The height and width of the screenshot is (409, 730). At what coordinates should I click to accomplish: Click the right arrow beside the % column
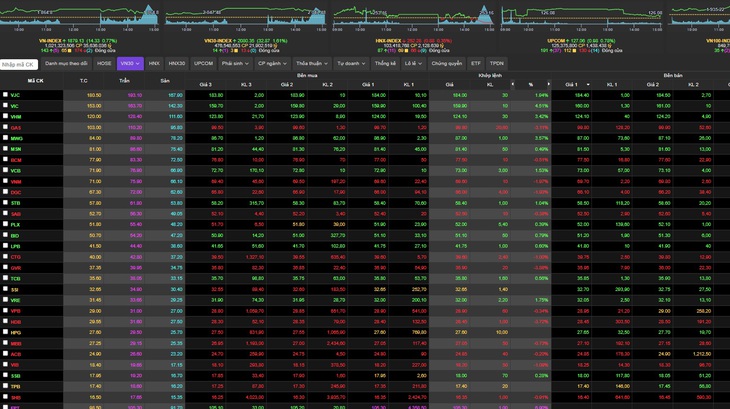(548, 84)
